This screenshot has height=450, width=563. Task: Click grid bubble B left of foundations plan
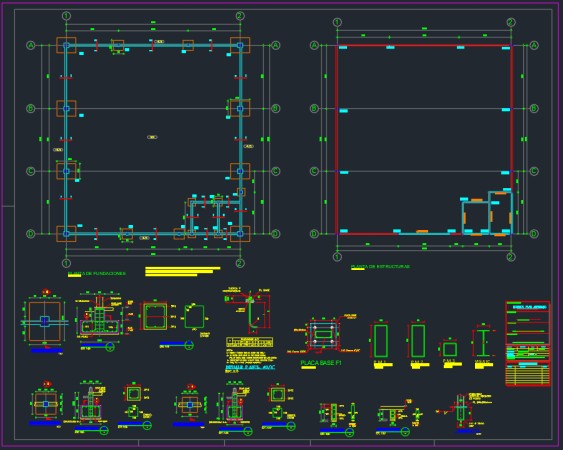(31, 108)
